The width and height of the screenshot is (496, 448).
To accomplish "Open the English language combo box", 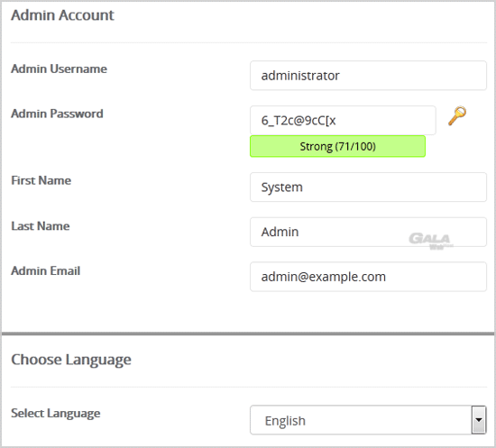I will coord(368,420).
